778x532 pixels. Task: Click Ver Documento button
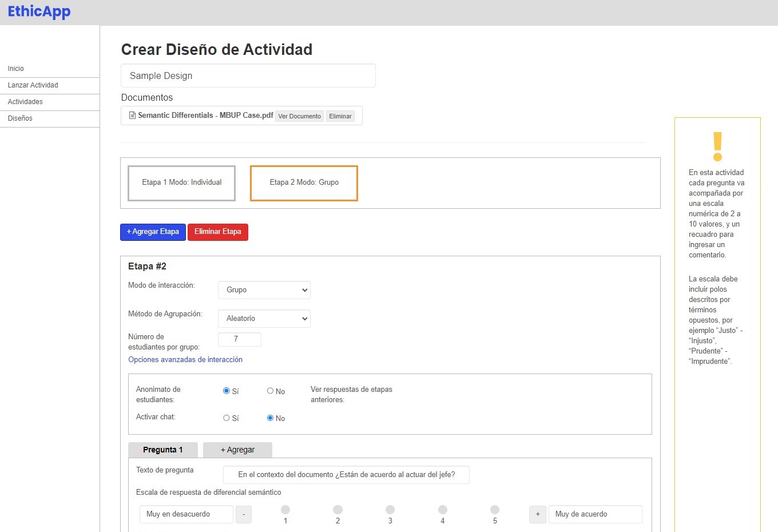click(300, 116)
